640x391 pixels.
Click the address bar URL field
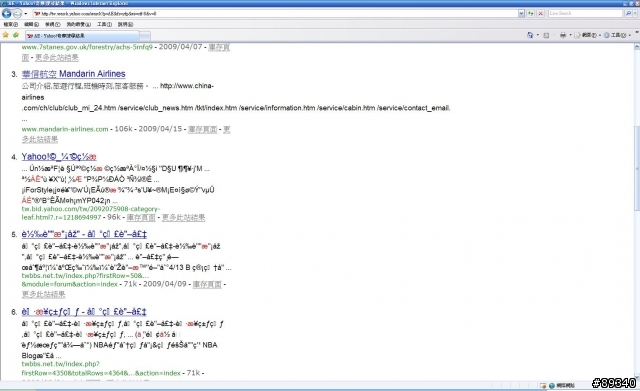point(276,13)
